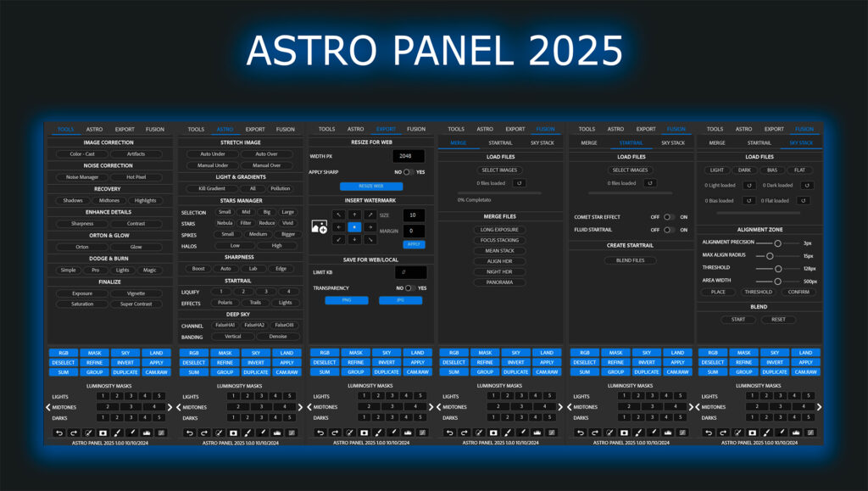Select the top-right watermark position arrow
868x491 pixels.
point(370,215)
